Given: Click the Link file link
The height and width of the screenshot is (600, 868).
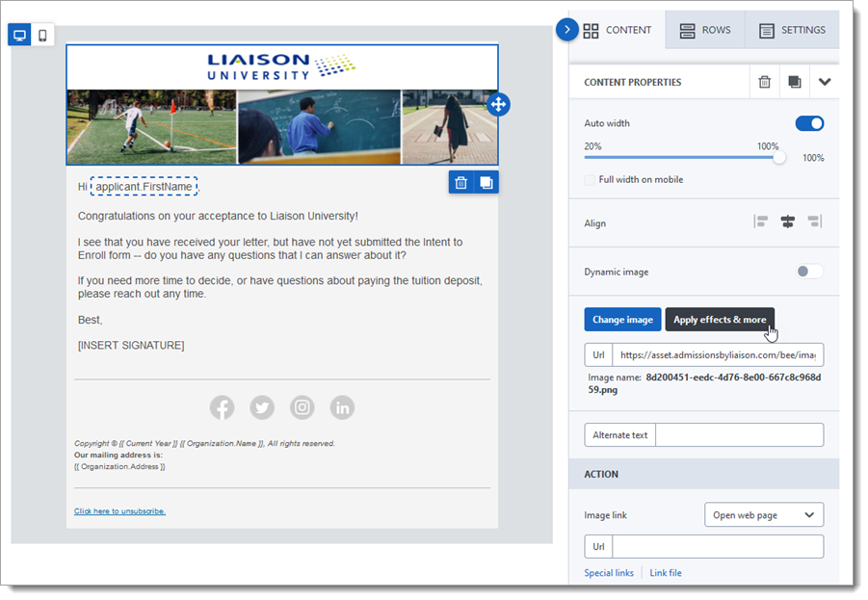Looking at the screenshot, I should pyautogui.click(x=666, y=573).
